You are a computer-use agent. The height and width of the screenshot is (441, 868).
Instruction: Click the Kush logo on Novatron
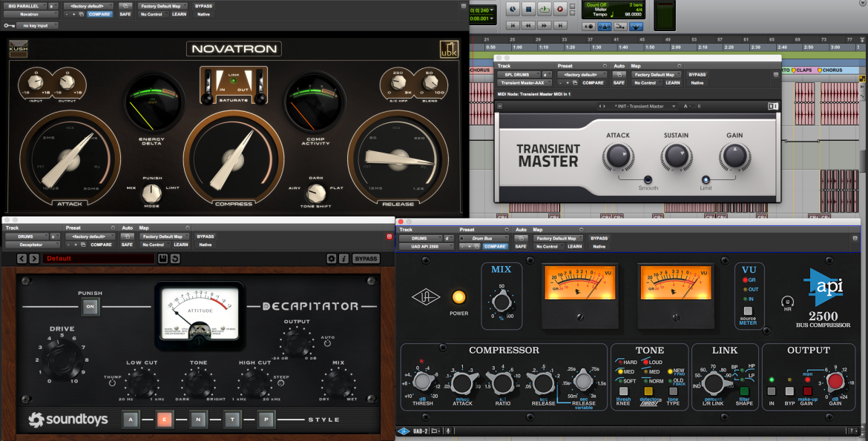coord(19,49)
